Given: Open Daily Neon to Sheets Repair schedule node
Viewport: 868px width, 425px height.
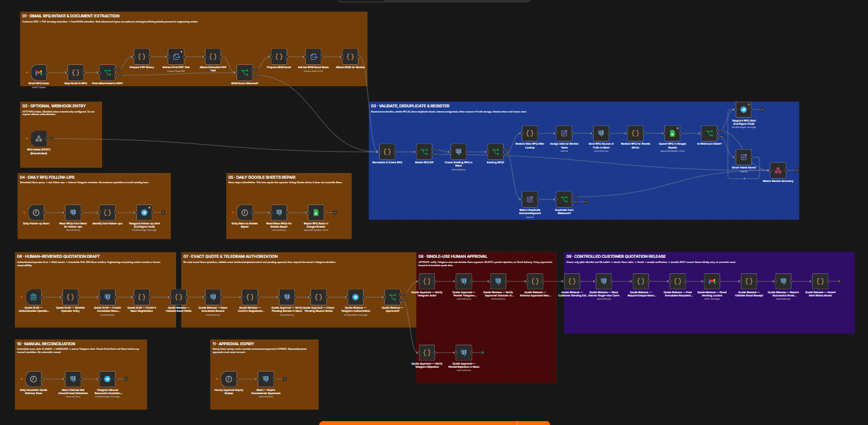Looking at the screenshot, I should (245, 212).
